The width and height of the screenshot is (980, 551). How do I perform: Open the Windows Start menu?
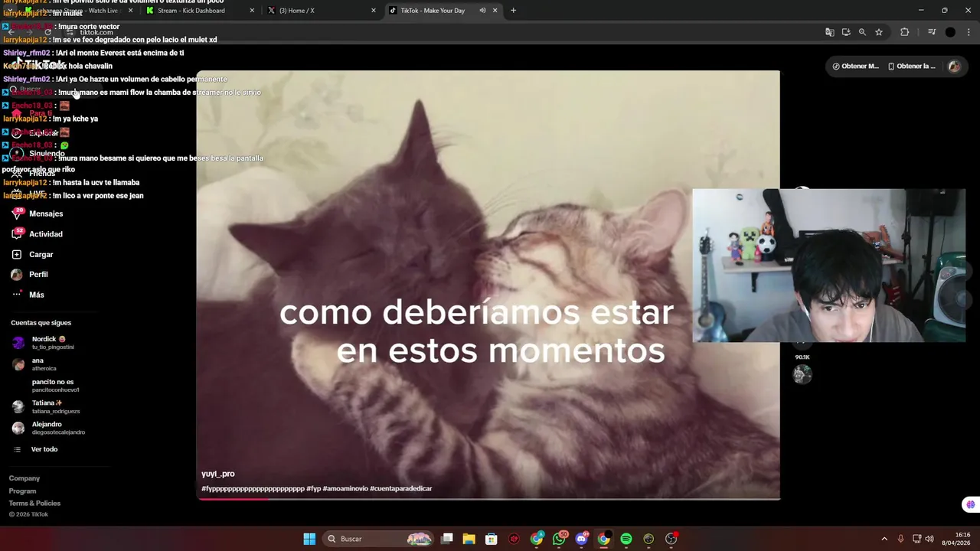[309, 539]
